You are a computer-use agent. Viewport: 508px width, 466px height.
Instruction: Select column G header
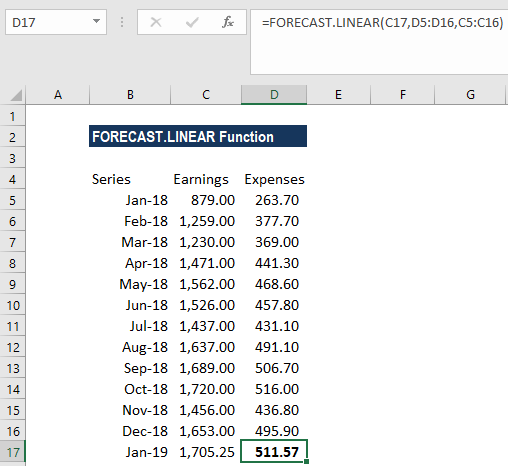point(470,95)
